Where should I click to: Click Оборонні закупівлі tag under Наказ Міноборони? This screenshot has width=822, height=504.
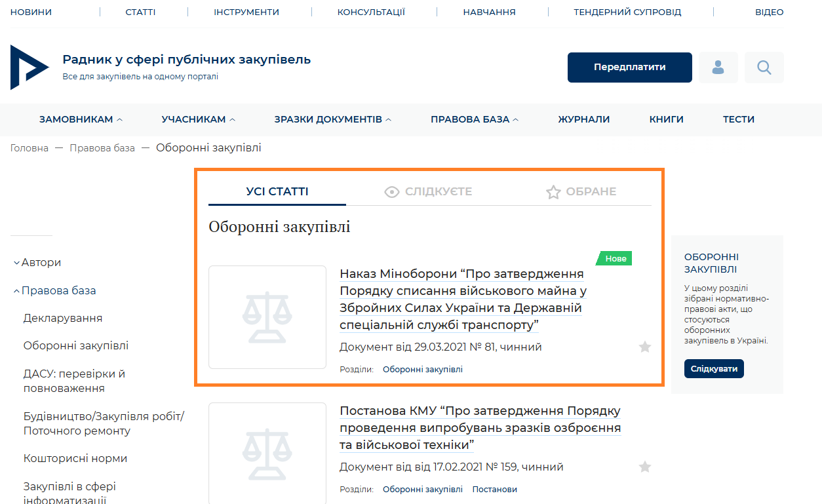coord(423,369)
